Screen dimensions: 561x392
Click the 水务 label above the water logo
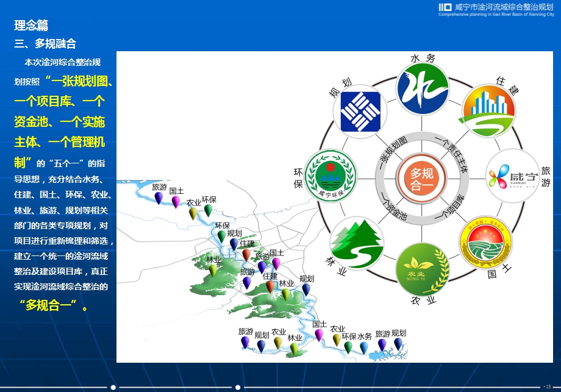(423, 58)
